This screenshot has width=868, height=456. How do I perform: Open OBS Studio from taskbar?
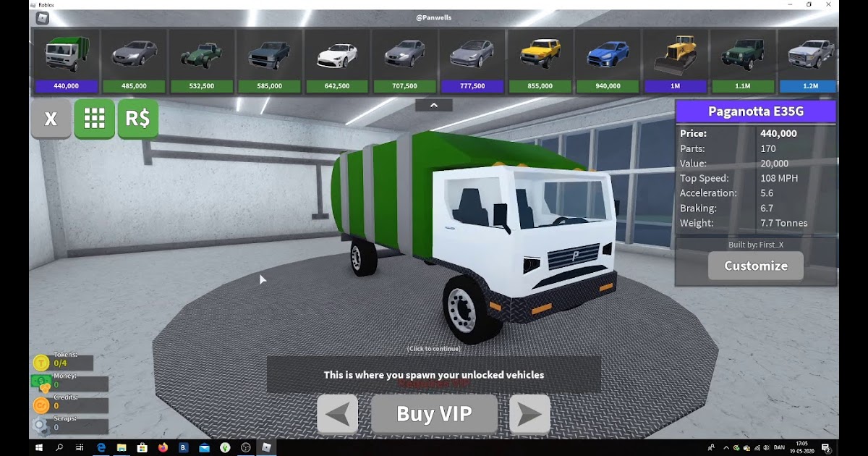click(x=246, y=448)
